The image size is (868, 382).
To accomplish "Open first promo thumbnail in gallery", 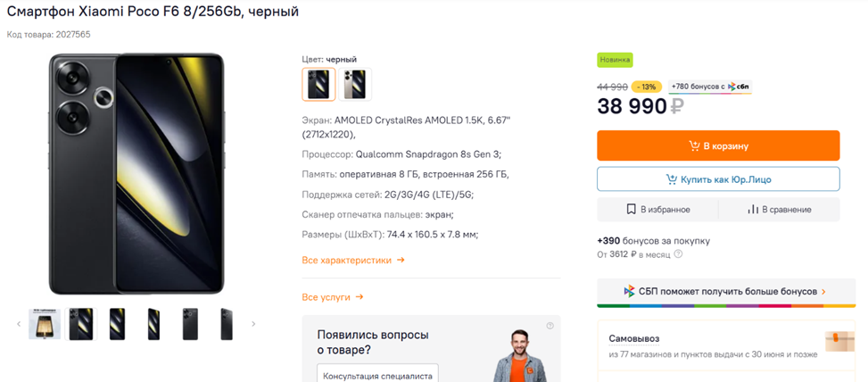I will (x=45, y=324).
